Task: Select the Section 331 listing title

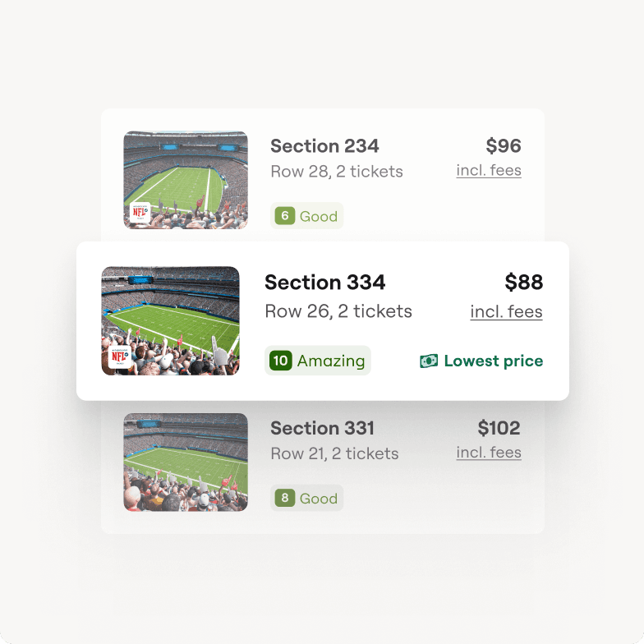Action: 322,428
